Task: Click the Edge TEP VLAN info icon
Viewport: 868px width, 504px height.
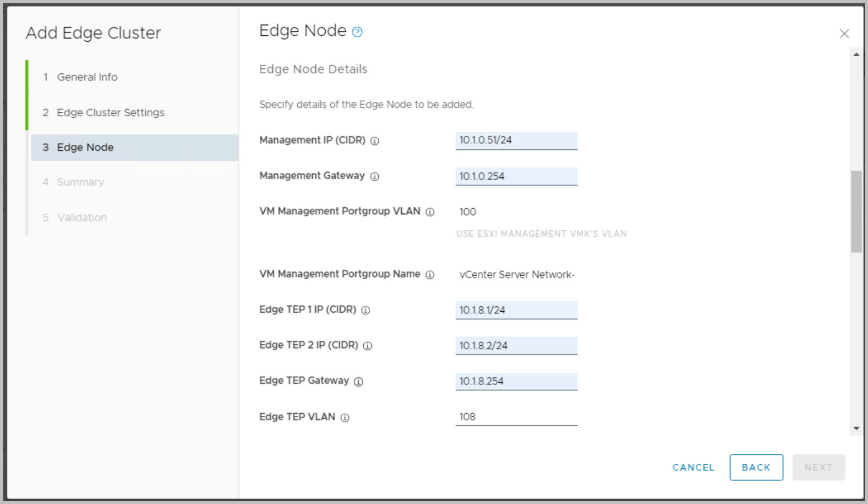Action: pyautogui.click(x=345, y=418)
